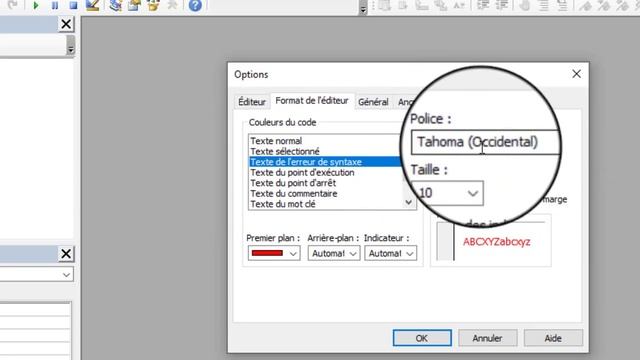Viewport: 640px width, 360px height.
Task: Click the Indent icon in Edit toolbar
Action: click(x=483, y=5)
